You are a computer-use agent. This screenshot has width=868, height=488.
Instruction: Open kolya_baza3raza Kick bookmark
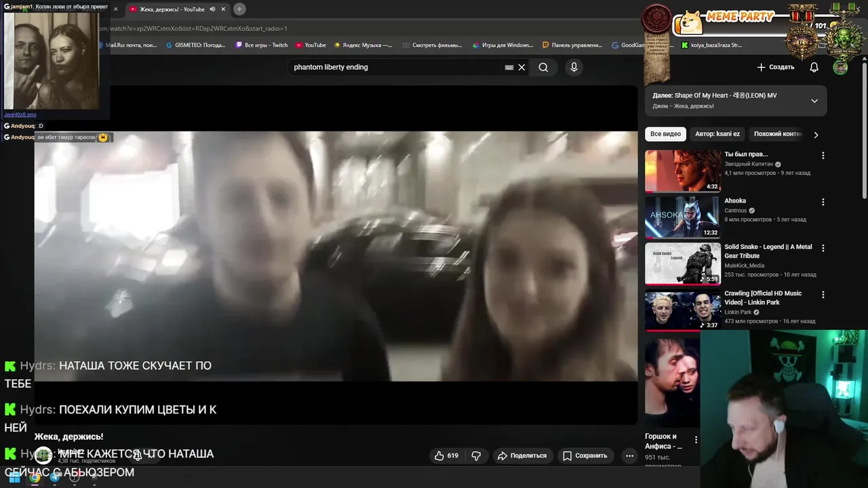(x=711, y=45)
